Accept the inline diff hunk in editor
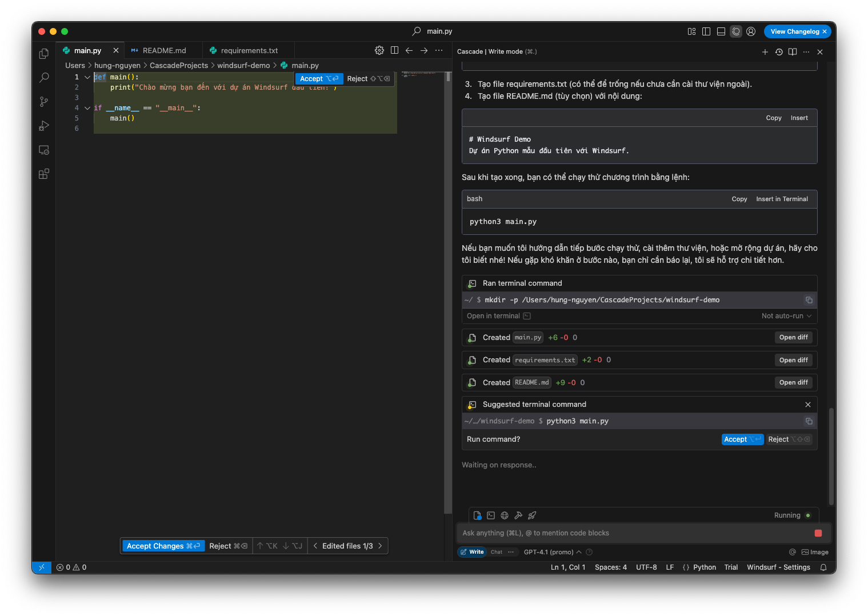 pyautogui.click(x=319, y=79)
